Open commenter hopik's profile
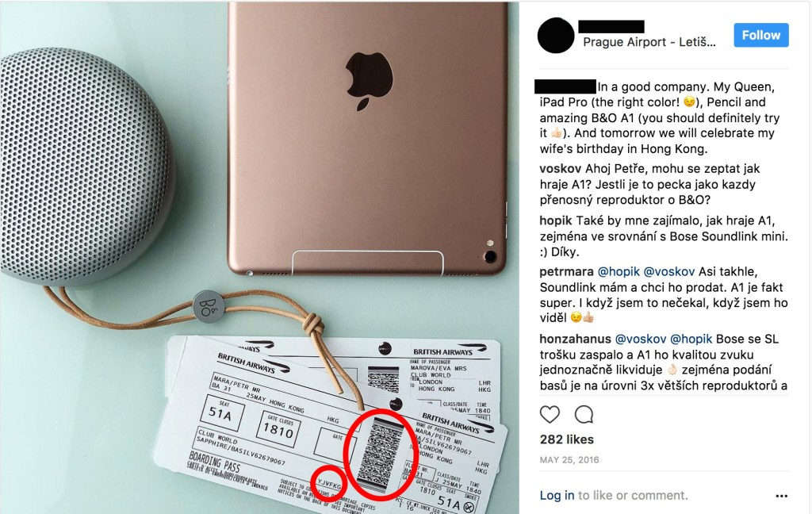This screenshot has height=514, width=812. pyautogui.click(x=556, y=221)
